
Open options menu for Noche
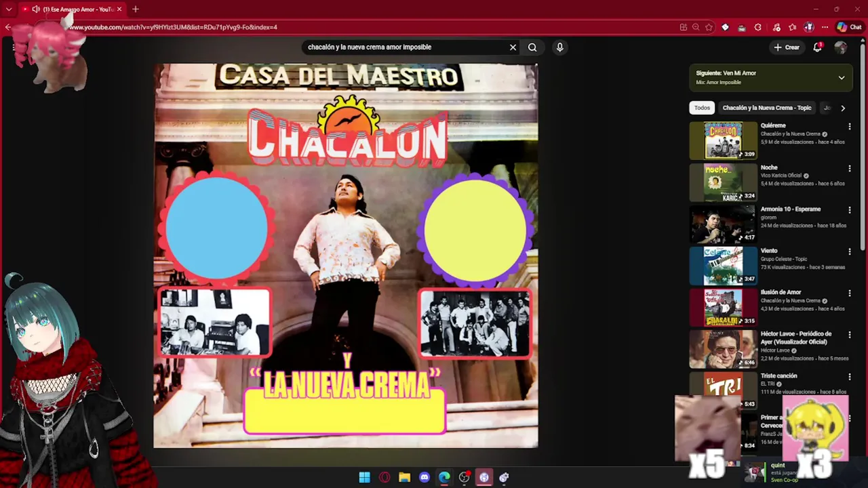point(849,168)
